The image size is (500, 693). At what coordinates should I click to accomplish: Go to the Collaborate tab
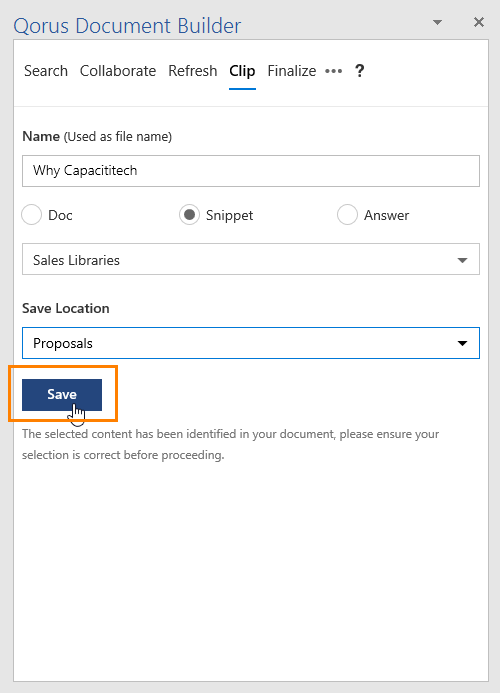118,71
